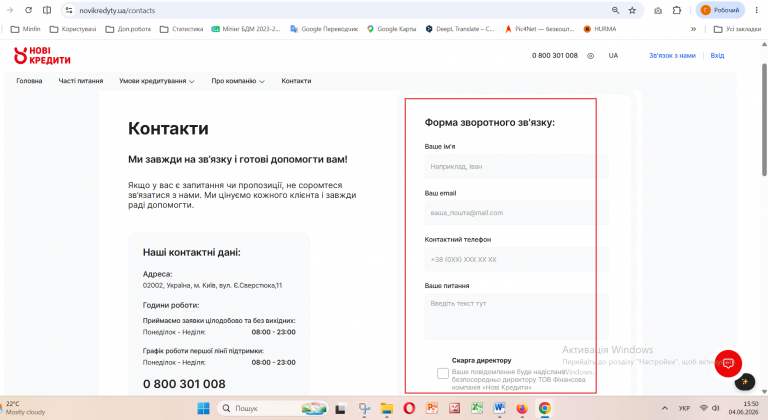The image size is (768, 420).
Task: Open the Snipping tool taskbar icon
Action: [x=364, y=408]
